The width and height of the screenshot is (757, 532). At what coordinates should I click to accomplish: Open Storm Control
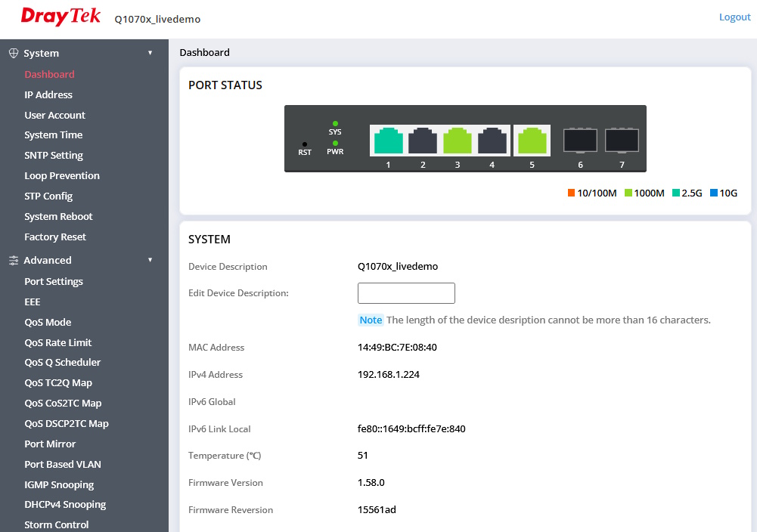click(57, 524)
